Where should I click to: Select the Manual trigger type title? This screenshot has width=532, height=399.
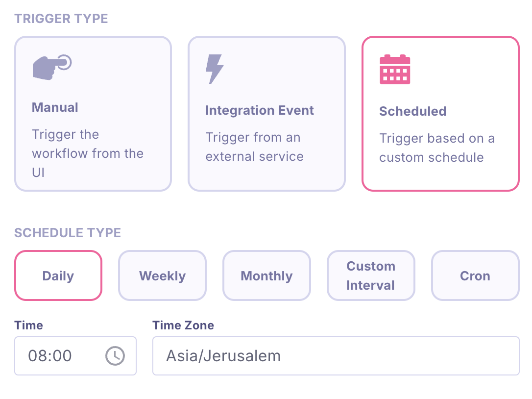coord(55,107)
